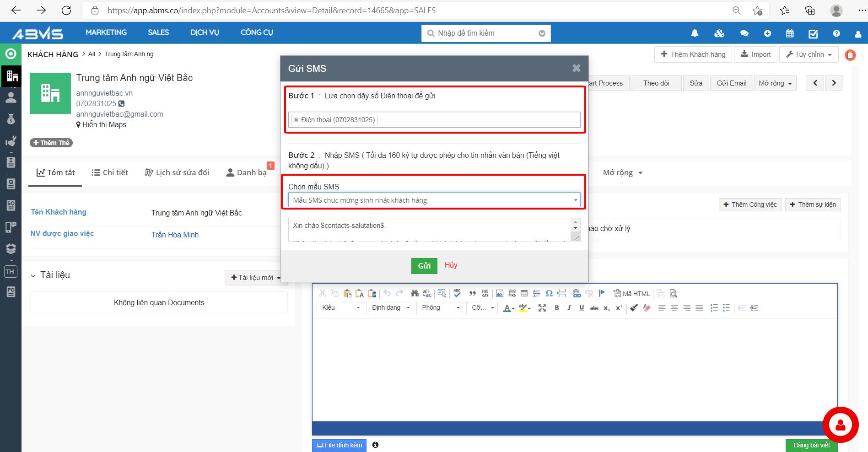
Task: Click the chat messages icon
Action: [x=744, y=33]
